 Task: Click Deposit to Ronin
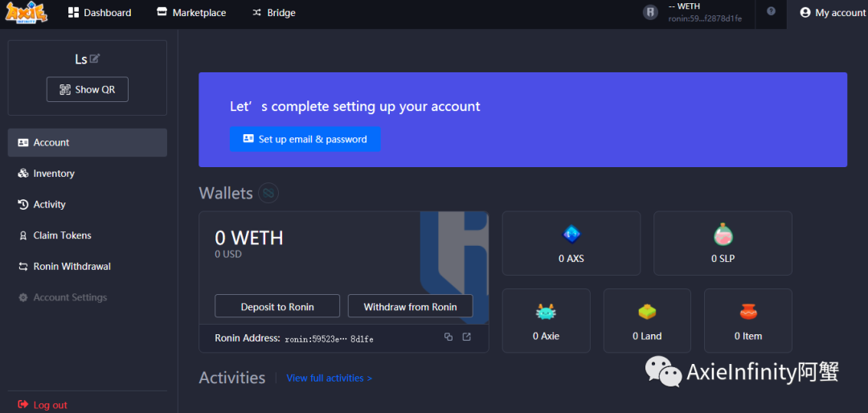click(277, 306)
